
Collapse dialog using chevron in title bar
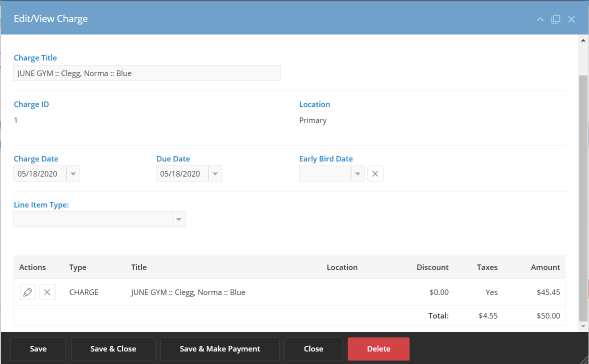click(540, 19)
